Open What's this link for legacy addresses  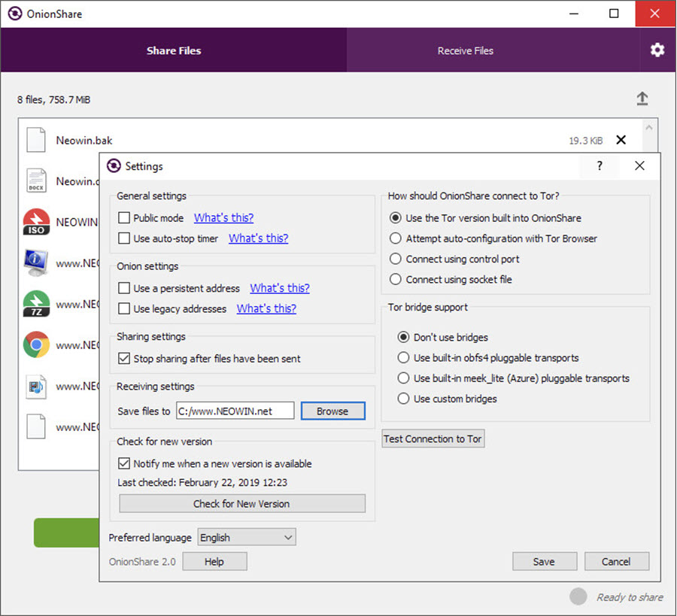266,308
